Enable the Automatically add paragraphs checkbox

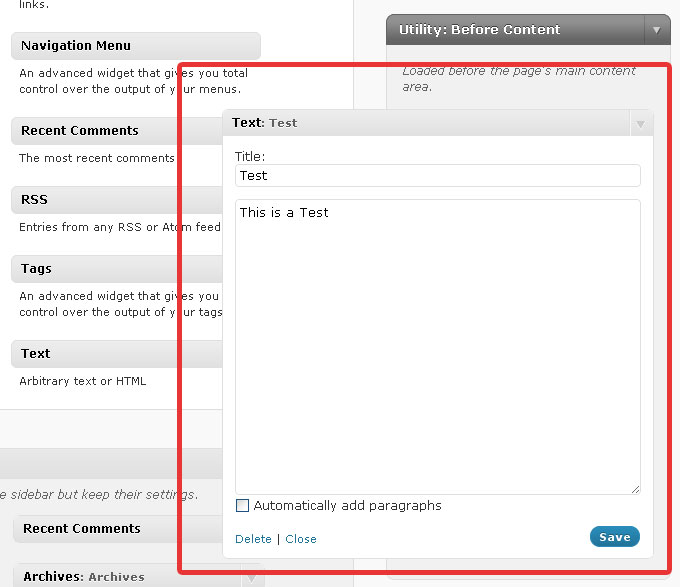pyautogui.click(x=242, y=506)
